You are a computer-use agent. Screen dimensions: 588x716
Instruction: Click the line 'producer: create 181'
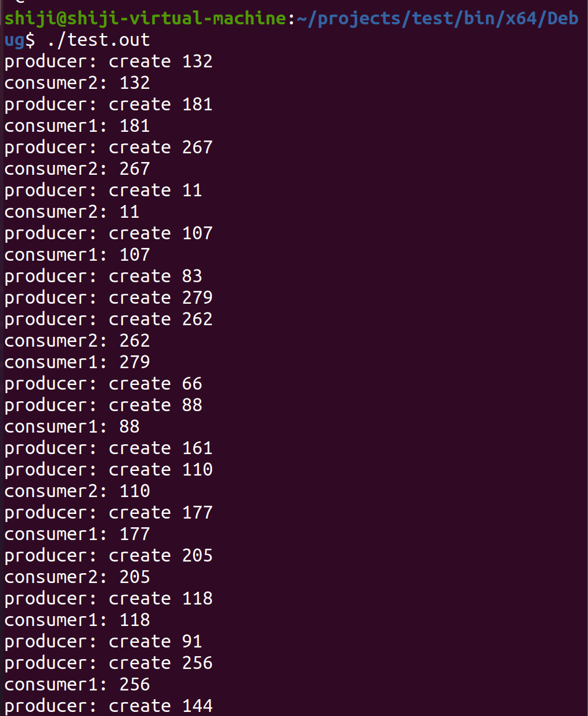(x=109, y=105)
